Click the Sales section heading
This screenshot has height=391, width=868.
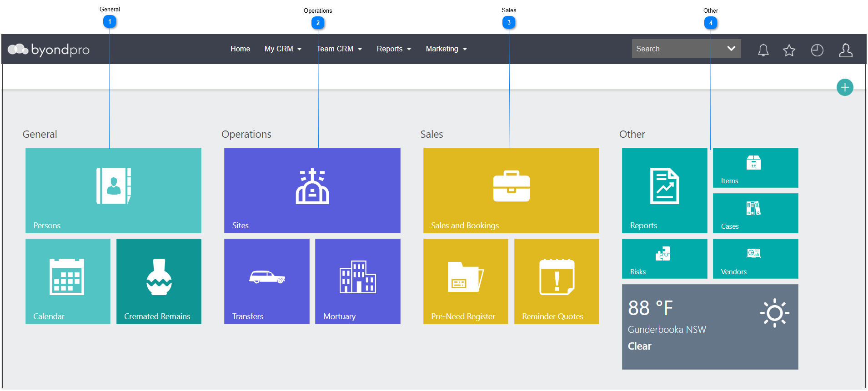431,134
